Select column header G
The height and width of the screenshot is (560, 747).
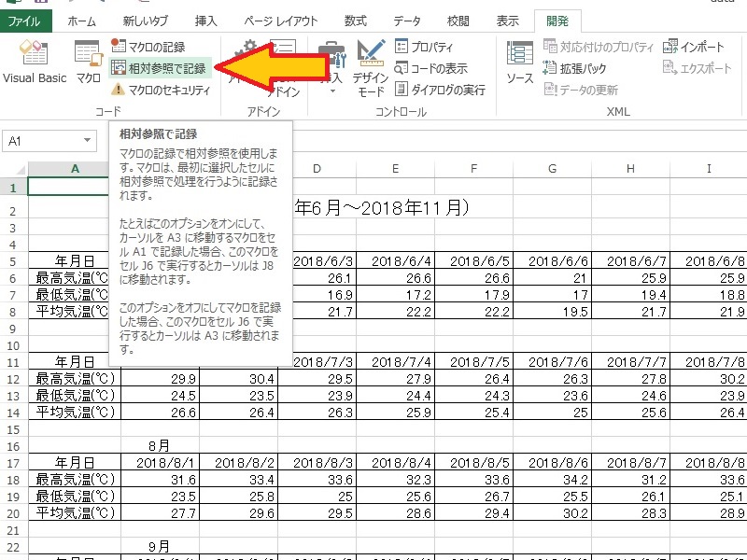click(x=552, y=168)
